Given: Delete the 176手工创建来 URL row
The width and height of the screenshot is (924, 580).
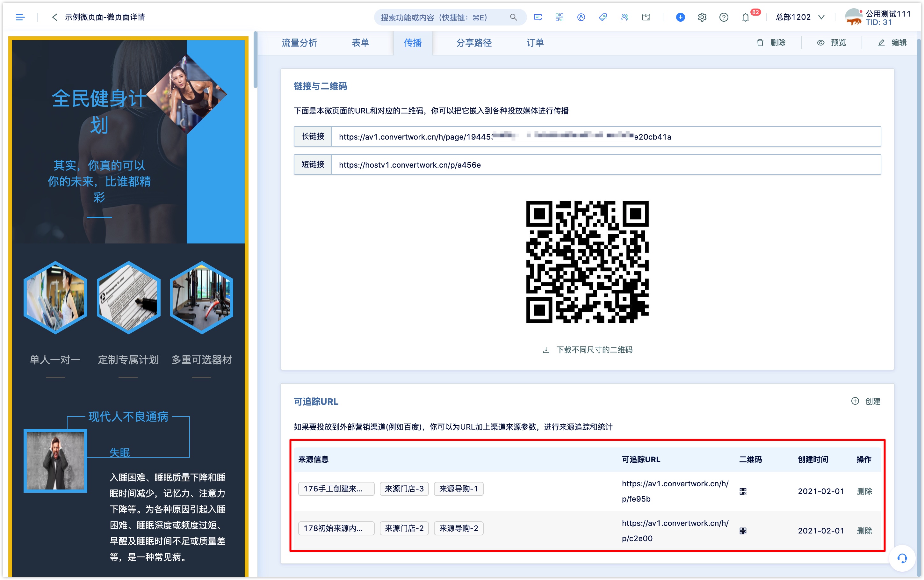Looking at the screenshot, I should (x=864, y=491).
